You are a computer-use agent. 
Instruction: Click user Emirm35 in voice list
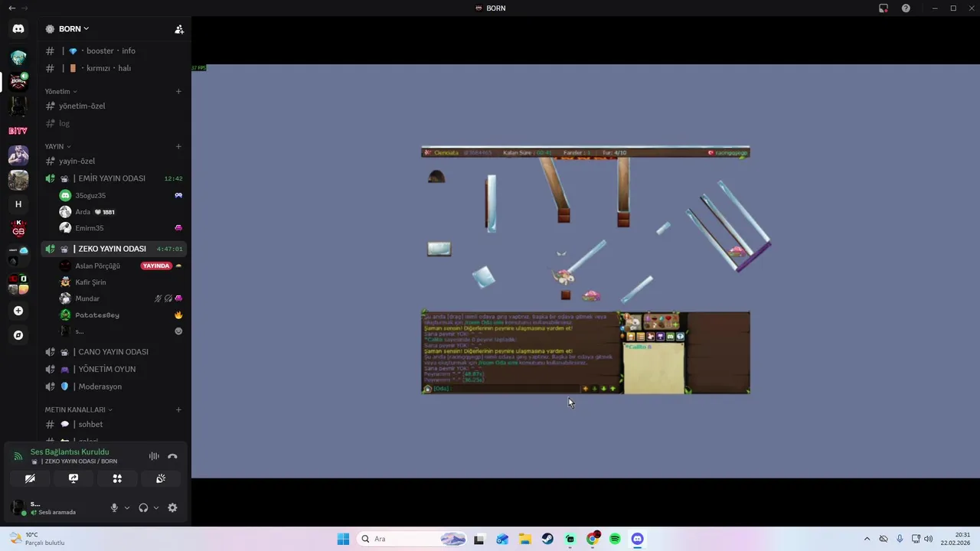[121, 228]
